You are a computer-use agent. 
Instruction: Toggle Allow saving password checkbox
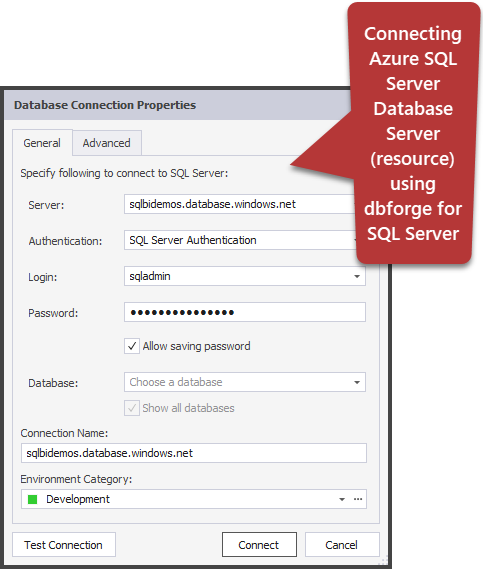click(132, 346)
